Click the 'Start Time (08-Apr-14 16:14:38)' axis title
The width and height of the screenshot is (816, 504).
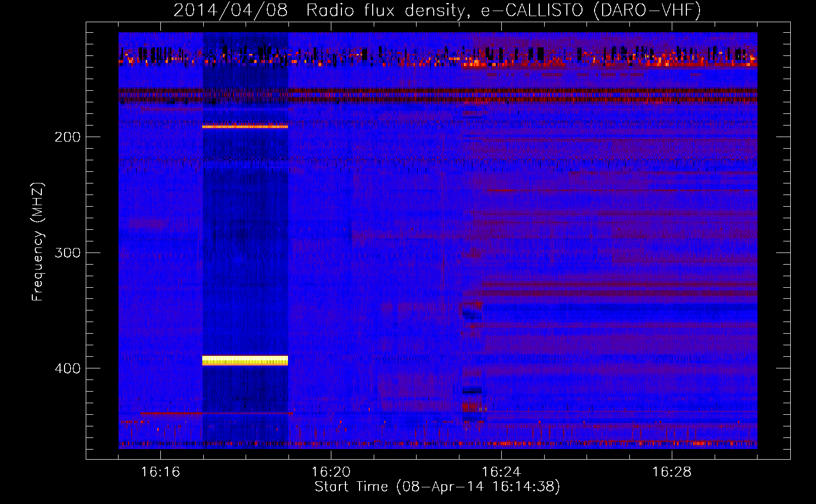[437, 487]
